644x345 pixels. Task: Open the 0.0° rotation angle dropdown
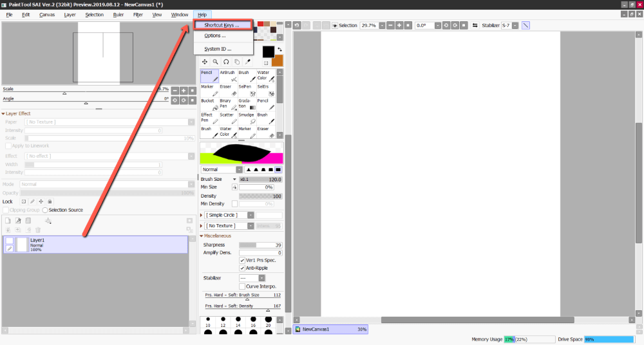coord(438,26)
